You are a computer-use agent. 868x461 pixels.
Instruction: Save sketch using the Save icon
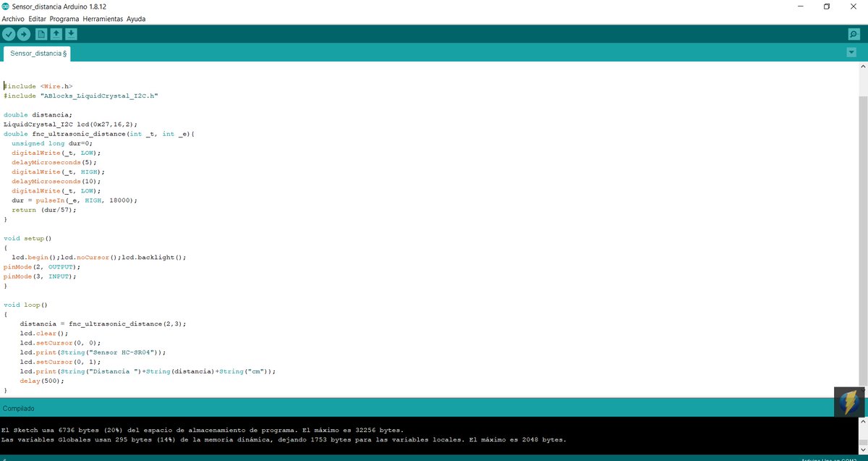point(71,34)
